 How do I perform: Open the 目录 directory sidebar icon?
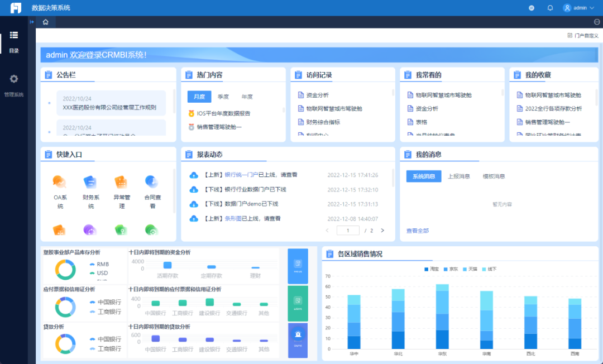pyautogui.click(x=14, y=35)
